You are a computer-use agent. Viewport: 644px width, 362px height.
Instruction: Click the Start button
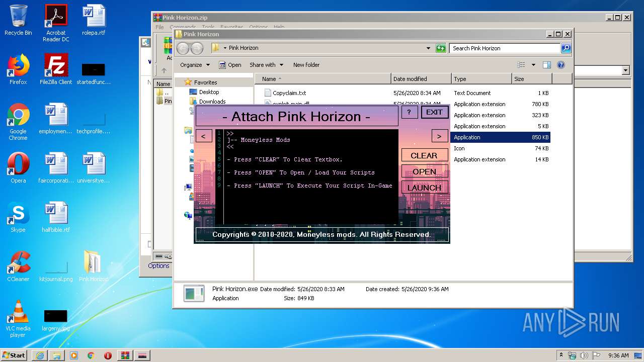[14, 355]
